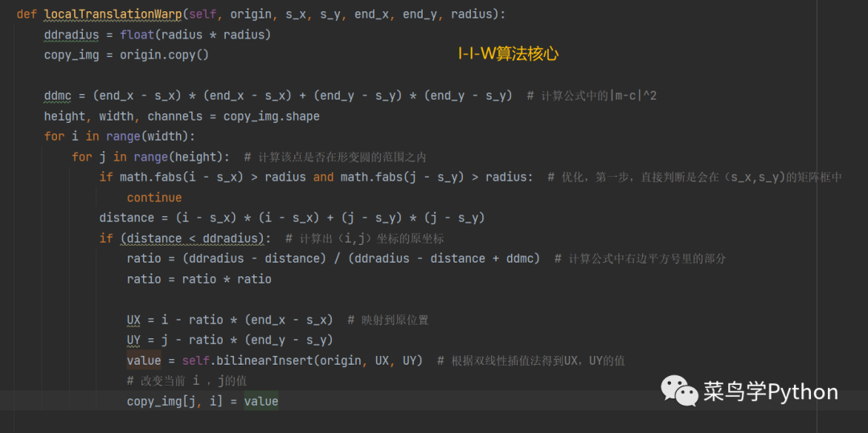Click the (distance < ddradius) condition
This screenshot has height=433, width=868.
[192, 239]
